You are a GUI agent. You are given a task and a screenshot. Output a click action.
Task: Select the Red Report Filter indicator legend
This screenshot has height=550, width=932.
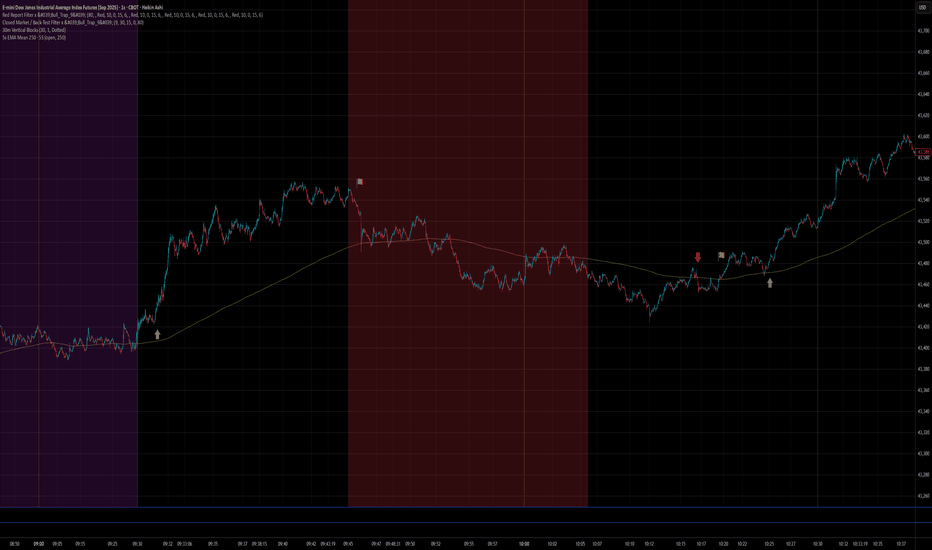pos(133,15)
